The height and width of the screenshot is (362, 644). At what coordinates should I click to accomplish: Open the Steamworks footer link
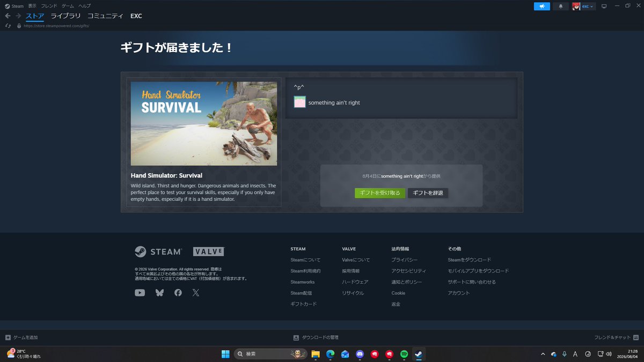[303, 282]
